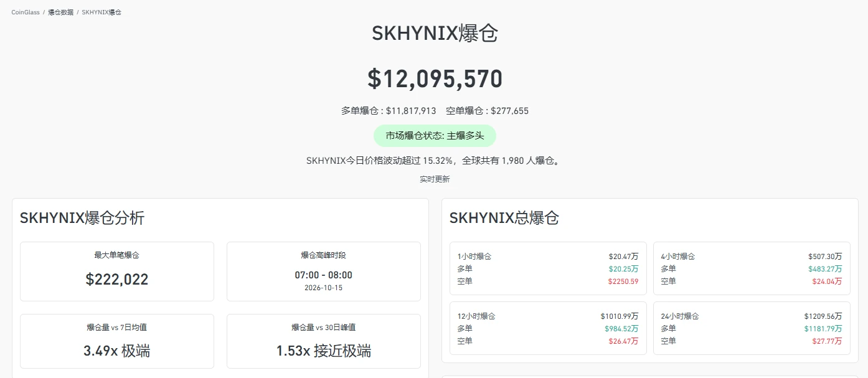Click 空单 label in the 12小时爆仓 card
Screen dimensions: 868x378
coord(465,341)
